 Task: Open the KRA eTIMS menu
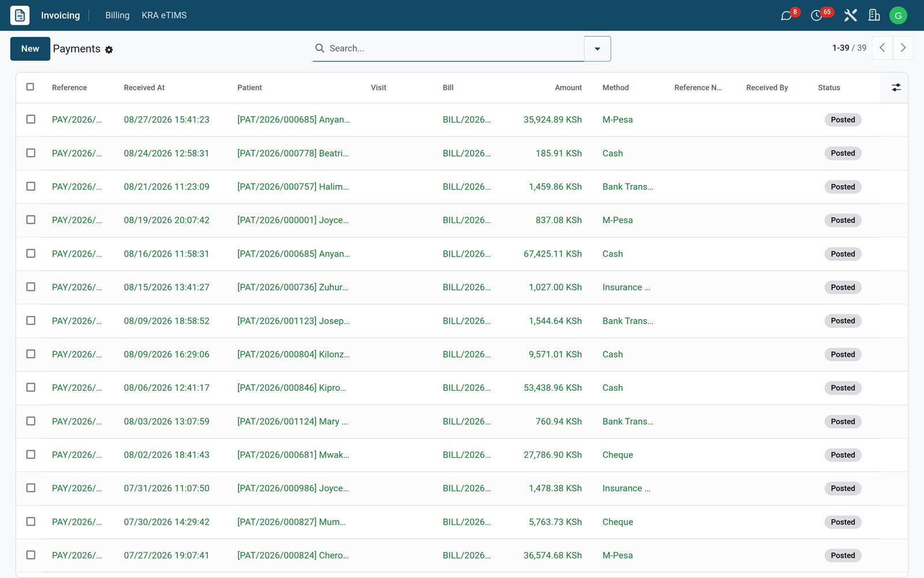pyautogui.click(x=164, y=16)
